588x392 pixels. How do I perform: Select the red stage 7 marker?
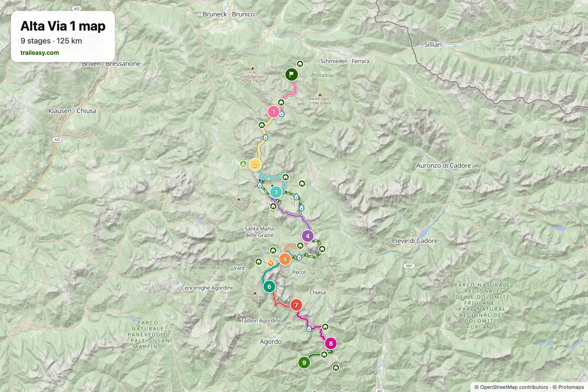(296, 305)
